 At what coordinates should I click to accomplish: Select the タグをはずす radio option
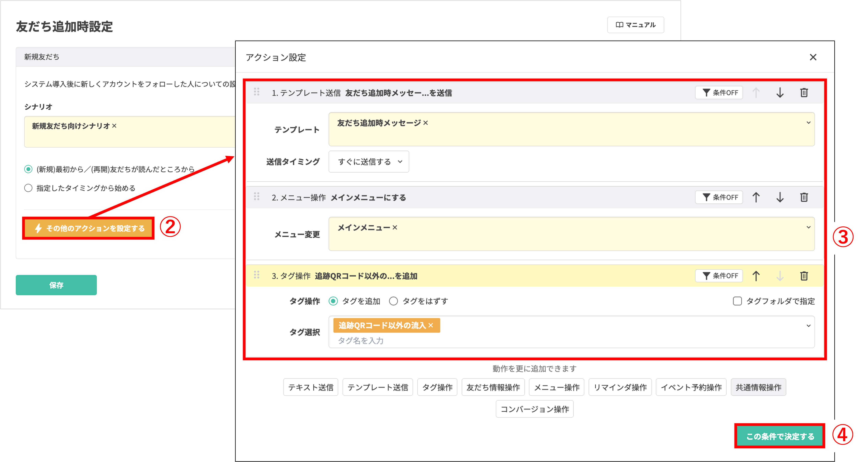(393, 301)
